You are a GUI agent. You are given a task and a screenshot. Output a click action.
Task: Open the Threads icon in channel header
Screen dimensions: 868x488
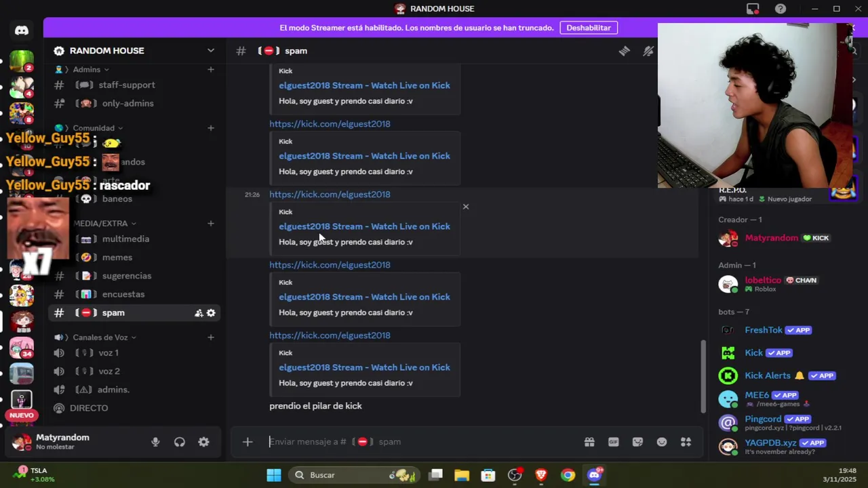(624, 51)
